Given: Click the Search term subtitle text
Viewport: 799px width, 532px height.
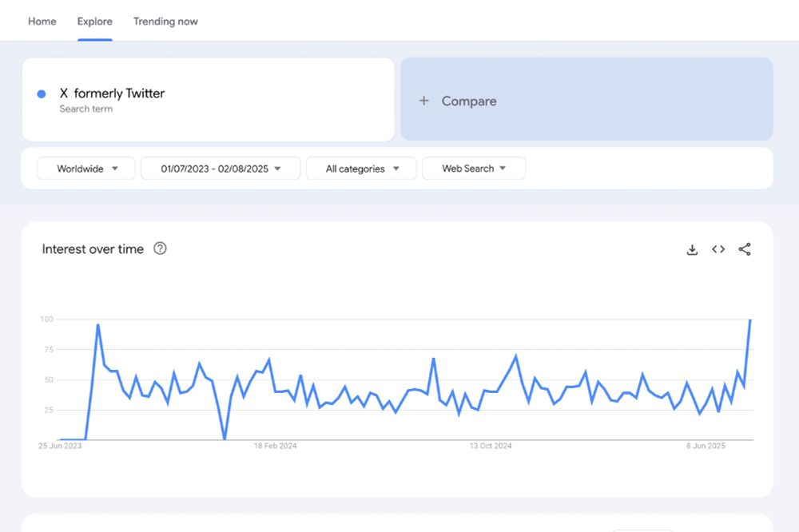Looking at the screenshot, I should tap(86, 109).
